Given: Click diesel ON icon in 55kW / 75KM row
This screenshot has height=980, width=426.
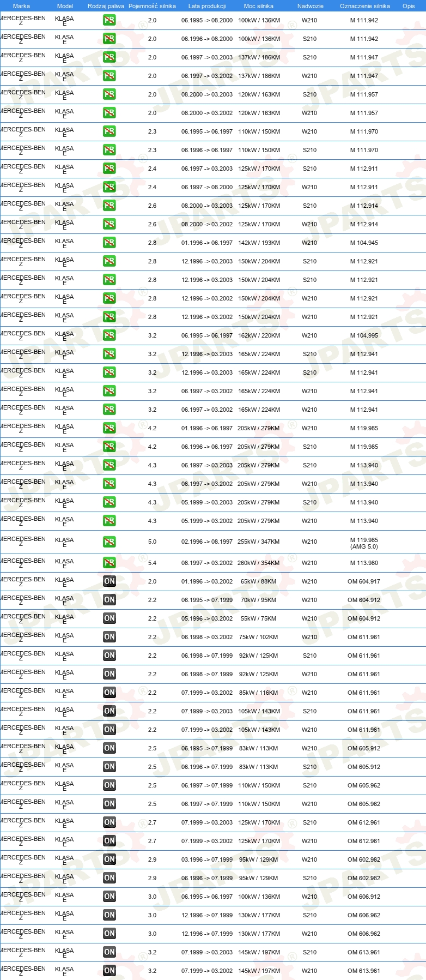Looking at the screenshot, I should (x=109, y=619).
